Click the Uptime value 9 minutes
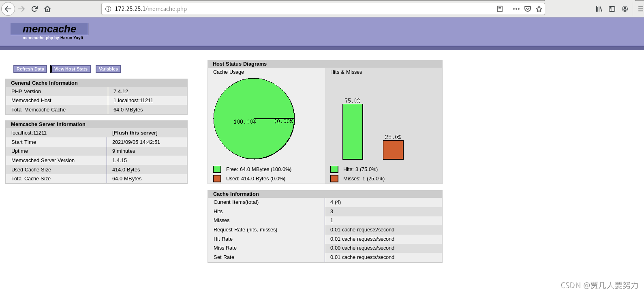 pyautogui.click(x=124, y=151)
